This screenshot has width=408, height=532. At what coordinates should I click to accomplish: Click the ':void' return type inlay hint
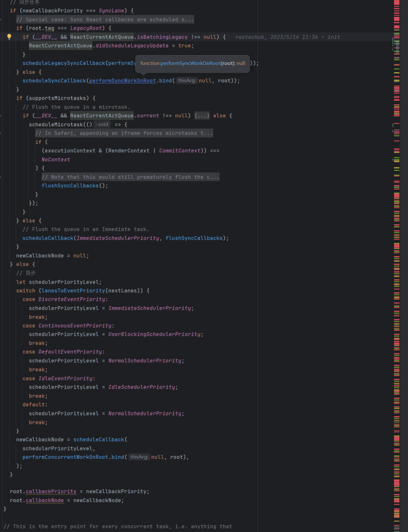tap(102, 125)
